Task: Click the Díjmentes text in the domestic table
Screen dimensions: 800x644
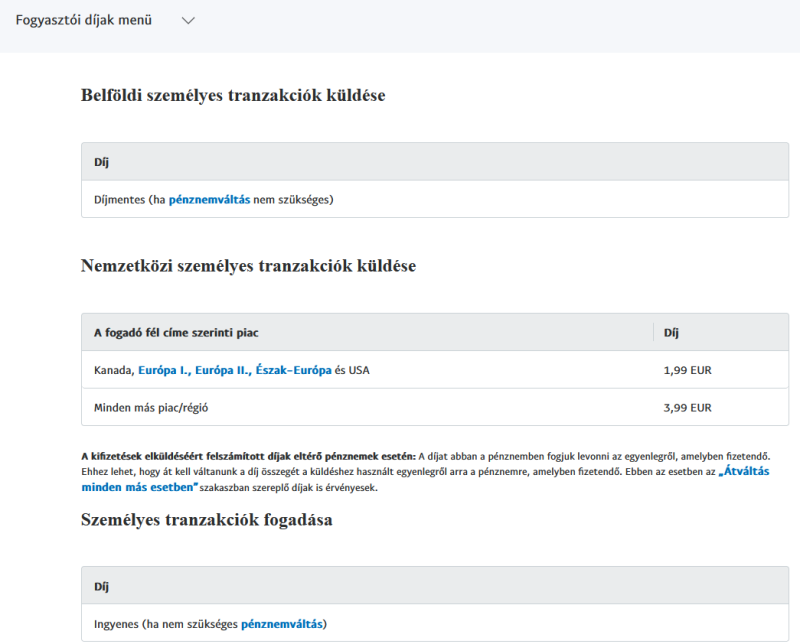Action: 120,200
